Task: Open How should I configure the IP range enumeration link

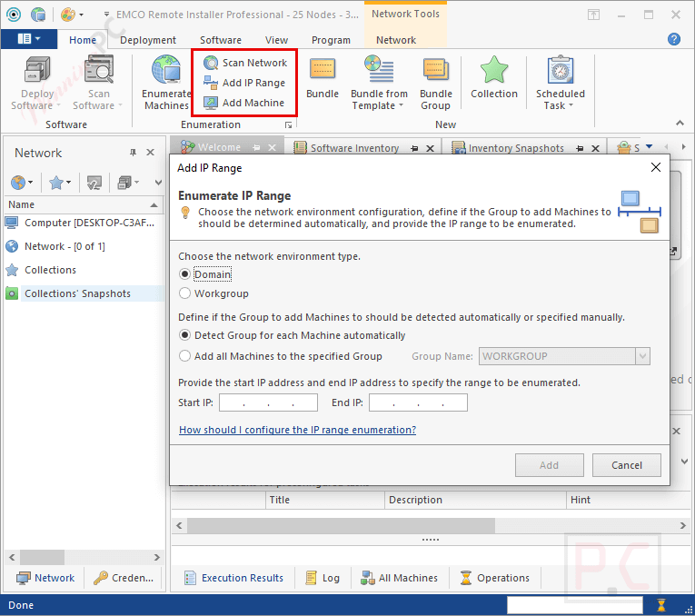Action: pos(297,430)
